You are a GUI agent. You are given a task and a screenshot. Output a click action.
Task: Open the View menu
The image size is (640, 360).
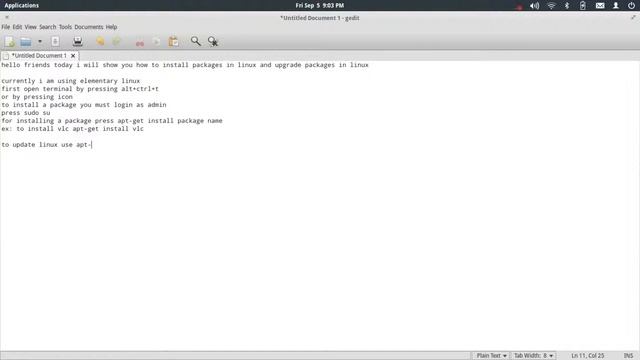pos(30,27)
